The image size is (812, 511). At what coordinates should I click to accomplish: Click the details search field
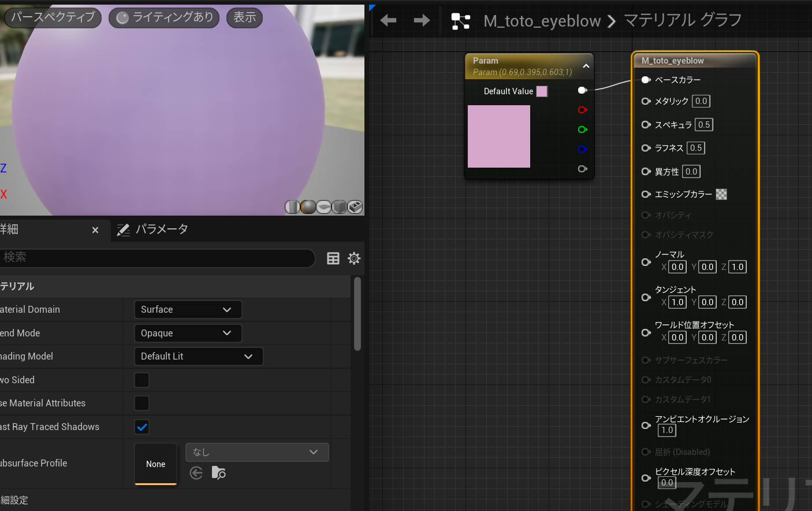(157, 258)
